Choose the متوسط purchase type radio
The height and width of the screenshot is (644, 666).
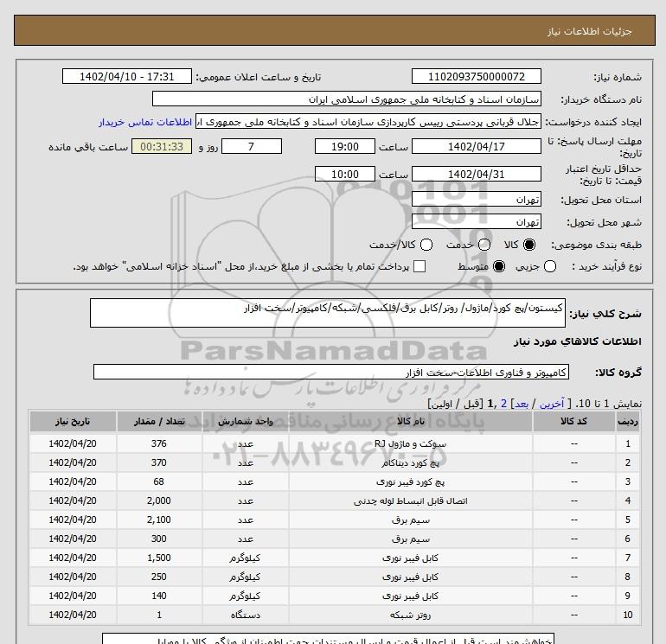click(x=499, y=266)
